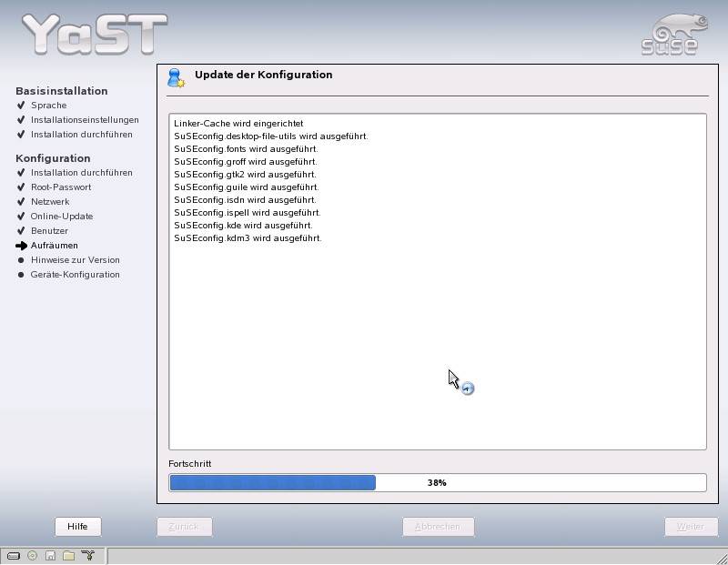Screen dimensions: 728x565
Task: Click the CD-ROM disc icon in the status bar
Action: point(32,555)
